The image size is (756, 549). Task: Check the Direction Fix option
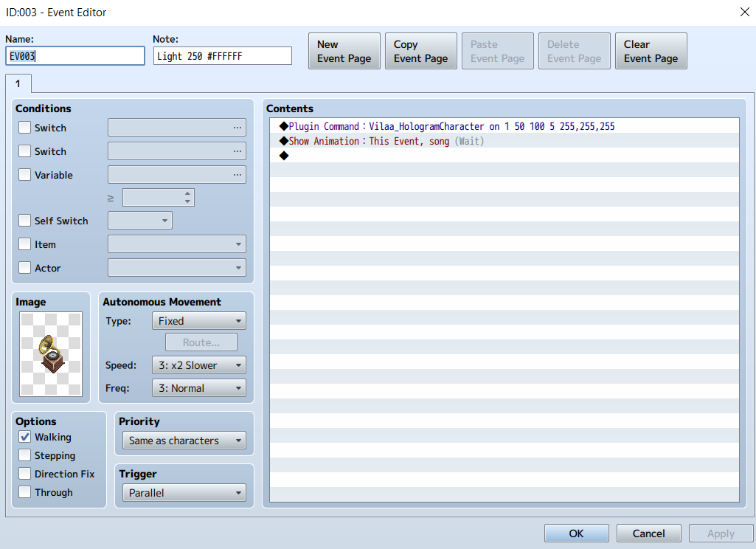pos(24,473)
